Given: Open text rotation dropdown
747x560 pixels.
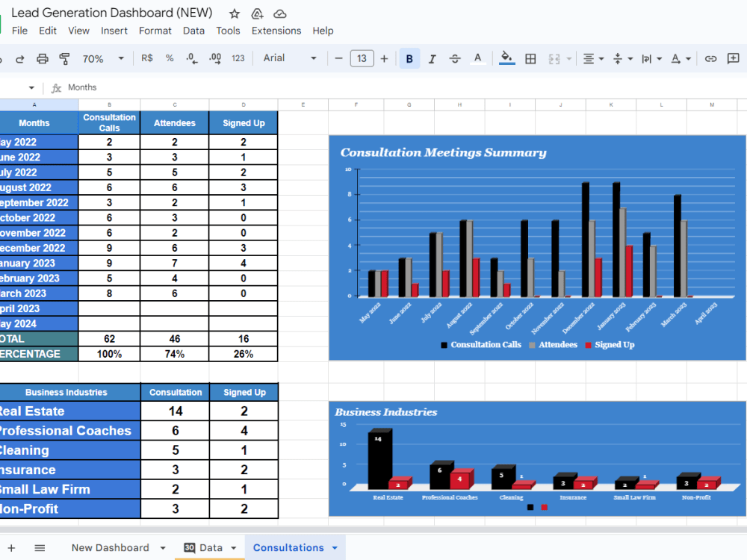Looking at the screenshot, I should coord(681,58).
